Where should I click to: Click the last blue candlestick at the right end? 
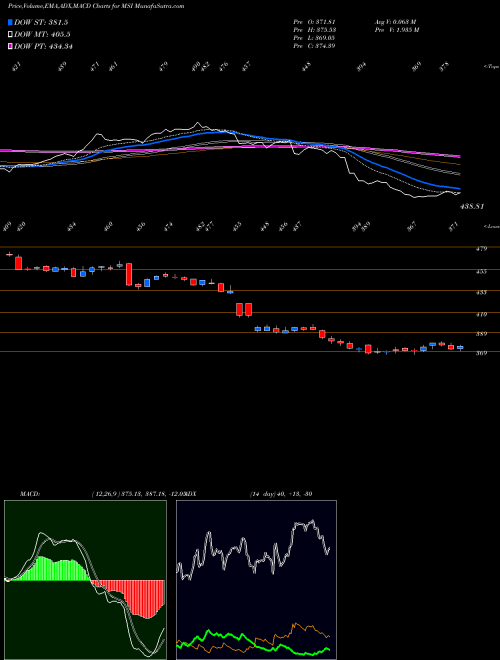pos(460,348)
